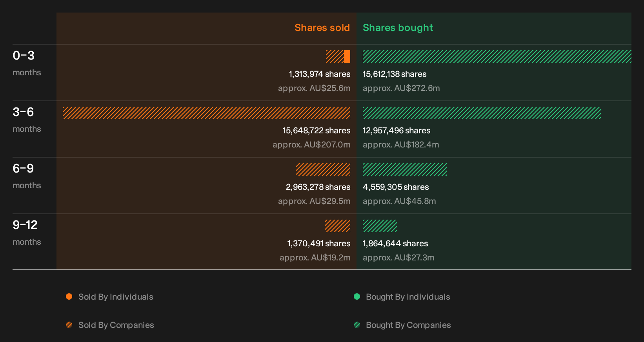The height and width of the screenshot is (342, 644).
Task: Select the Bought By Companies legend label
Action: click(x=408, y=325)
